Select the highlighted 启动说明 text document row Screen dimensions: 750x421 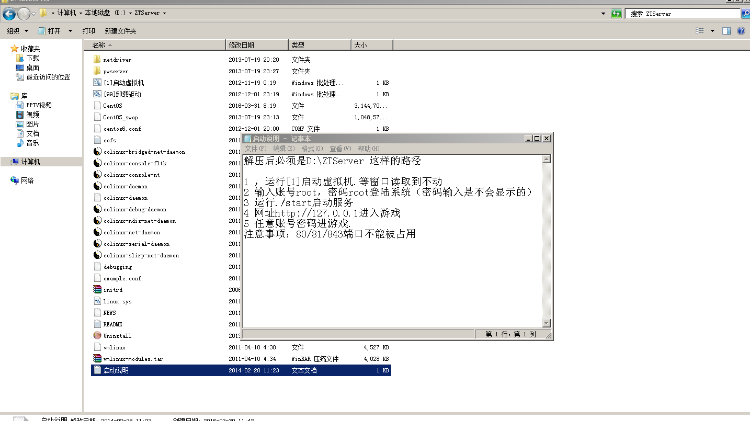tap(241, 370)
